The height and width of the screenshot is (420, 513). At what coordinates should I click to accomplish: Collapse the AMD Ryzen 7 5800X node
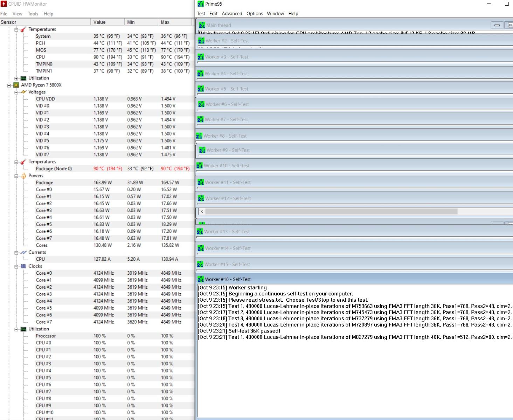(x=9, y=85)
